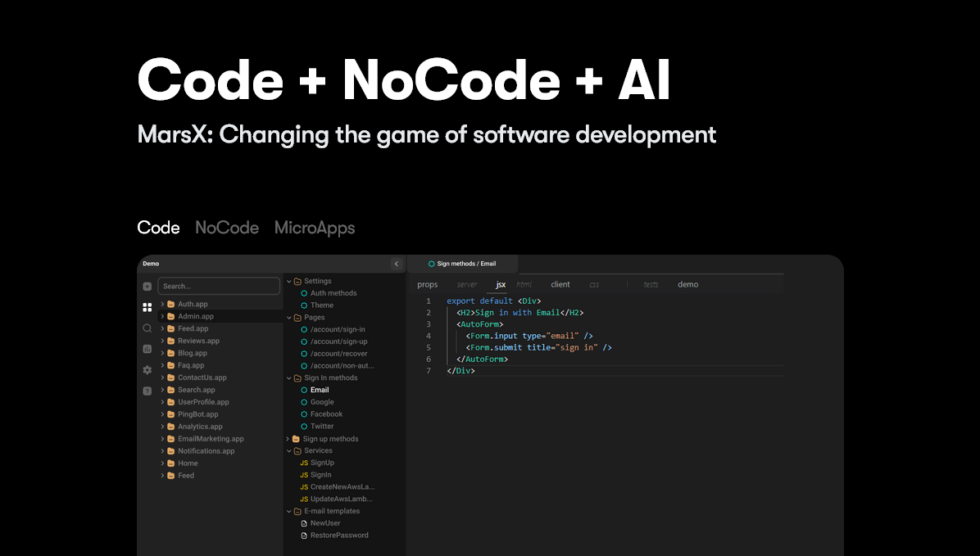Click the magnifier search icon in sidebar
This screenshot has width=980, height=556.
pyautogui.click(x=147, y=328)
